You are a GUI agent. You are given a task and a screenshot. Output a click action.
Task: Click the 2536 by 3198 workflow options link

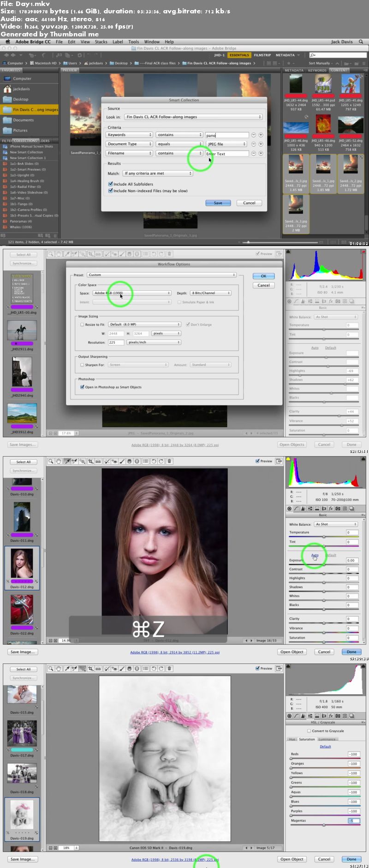pyautogui.click(x=175, y=859)
